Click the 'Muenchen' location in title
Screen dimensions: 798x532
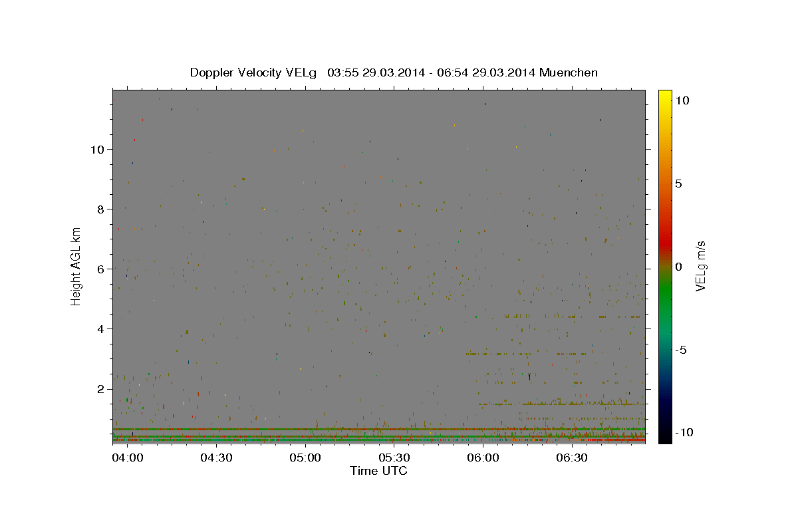click(569, 72)
